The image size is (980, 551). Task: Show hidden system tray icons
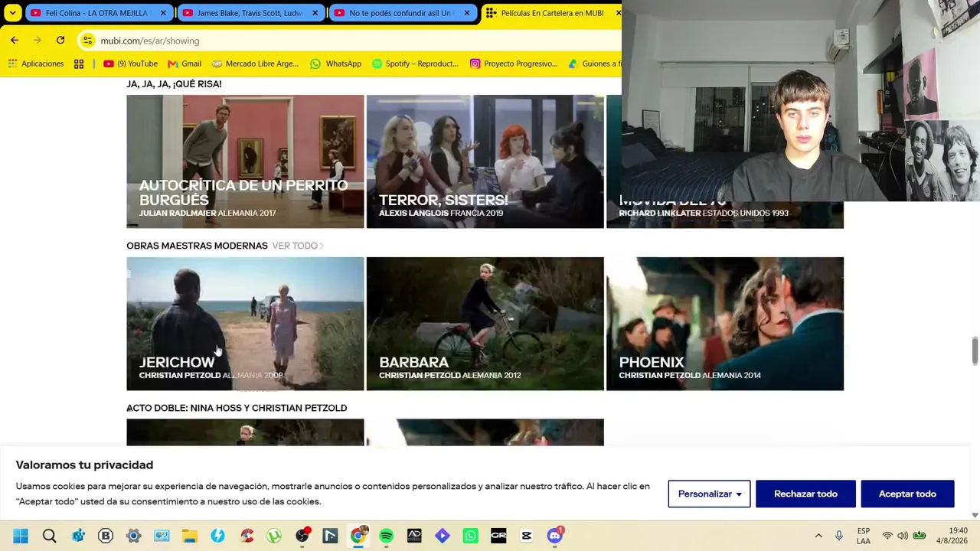pos(818,536)
